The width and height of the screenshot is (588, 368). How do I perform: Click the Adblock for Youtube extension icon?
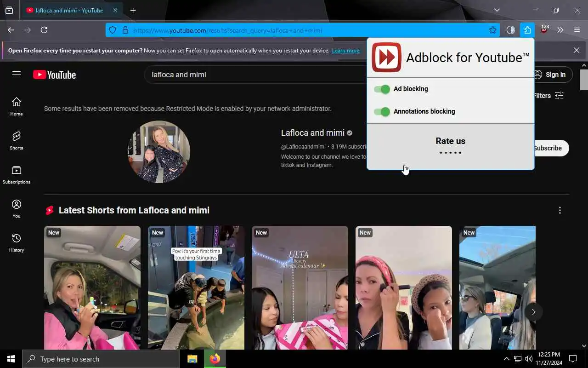(x=527, y=30)
